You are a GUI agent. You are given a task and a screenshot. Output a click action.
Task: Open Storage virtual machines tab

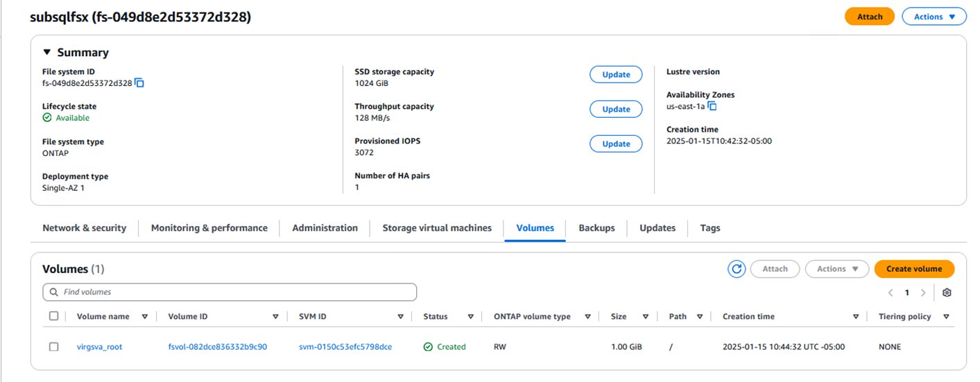tap(437, 228)
